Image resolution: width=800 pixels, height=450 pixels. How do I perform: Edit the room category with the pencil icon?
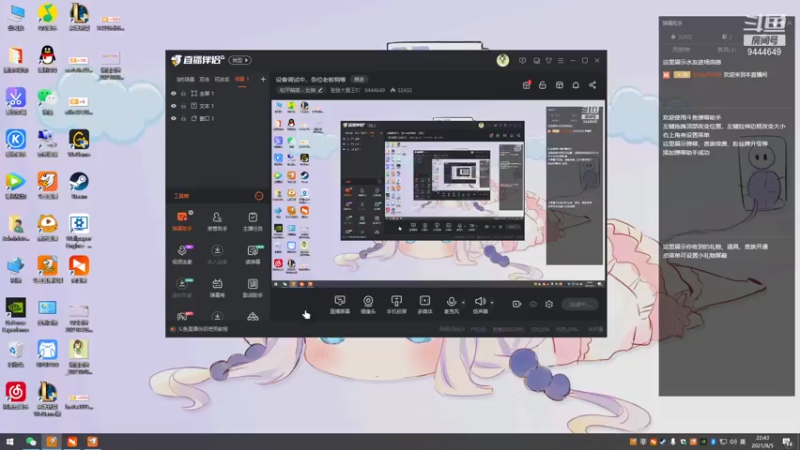(320, 90)
